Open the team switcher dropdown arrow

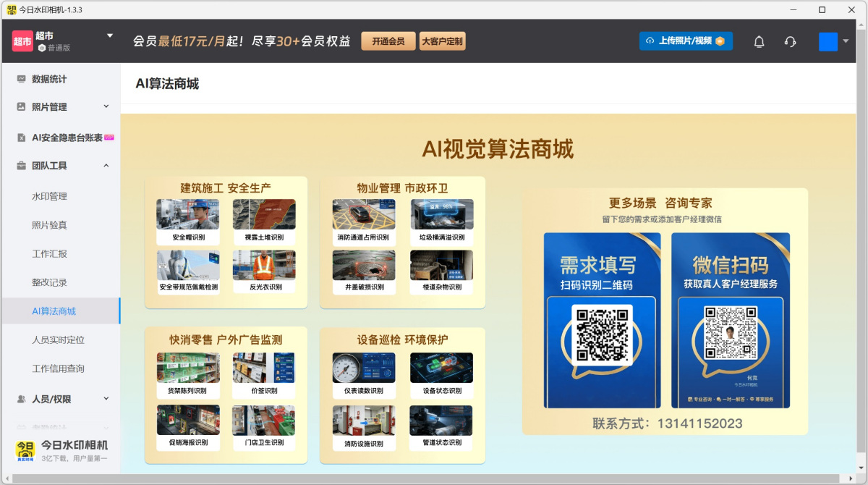[110, 35]
